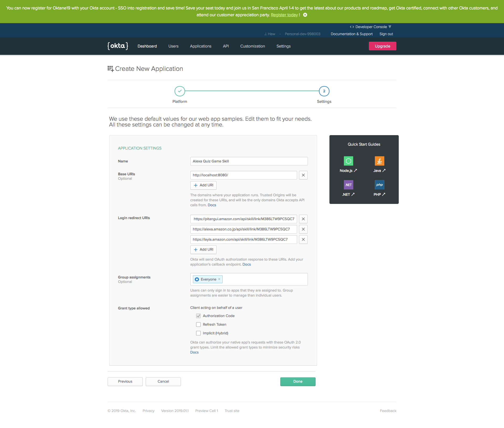Expand the Applications navigation menu
Viewport: 504px width, 428px height.
pos(200,46)
